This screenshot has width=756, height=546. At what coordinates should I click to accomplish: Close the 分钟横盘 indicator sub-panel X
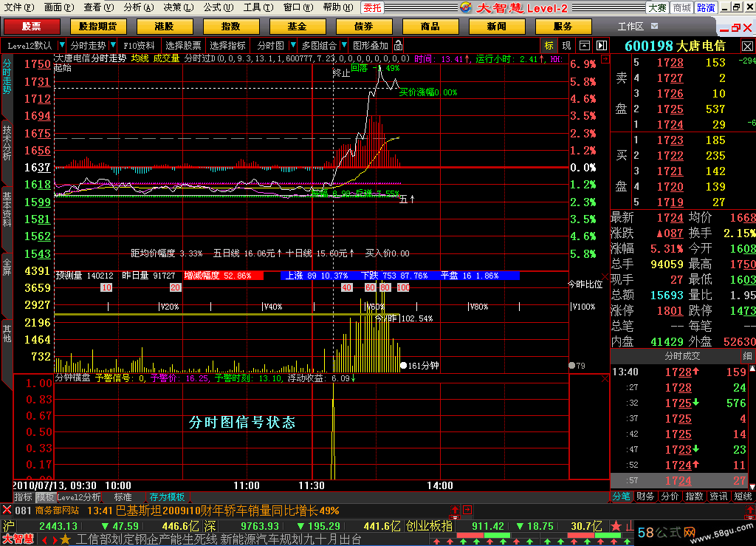tap(605, 378)
